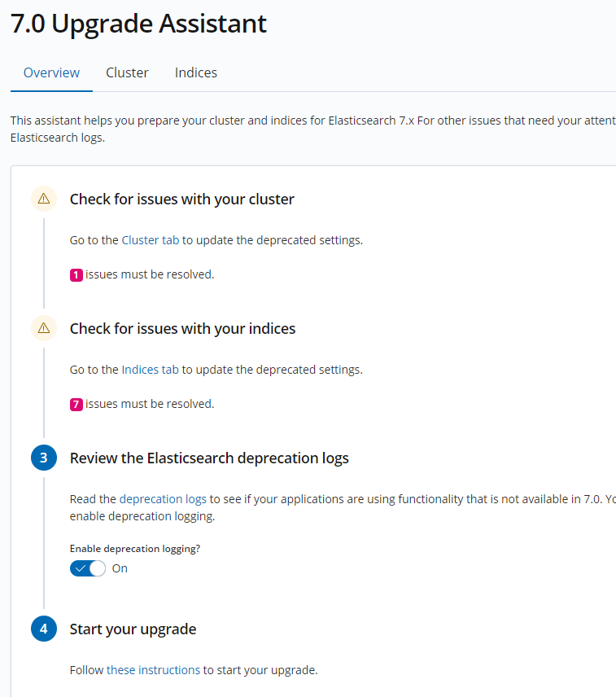Click the red badge showing 7 issues
This screenshot has height=697, width=616.
point(76,405)
